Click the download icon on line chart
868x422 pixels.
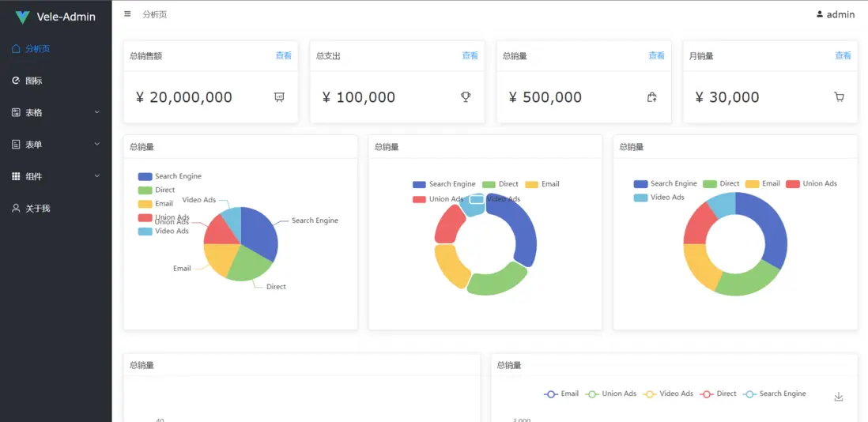point(839,397)
